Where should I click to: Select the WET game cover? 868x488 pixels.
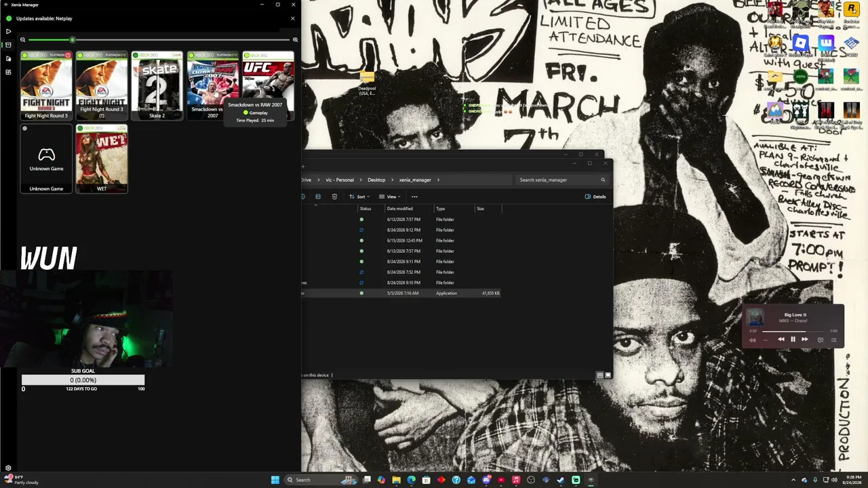pos(102,159)
